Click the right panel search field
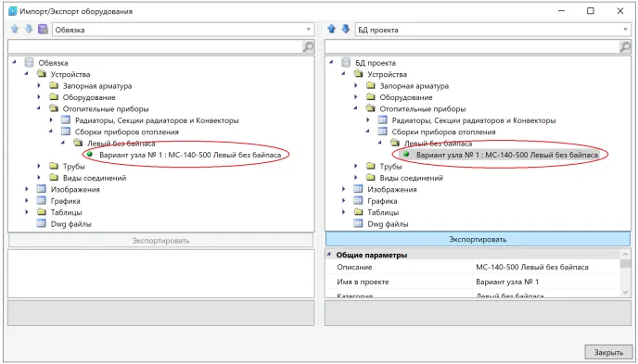Screen dimensions: 638x364 coord(472,46)
